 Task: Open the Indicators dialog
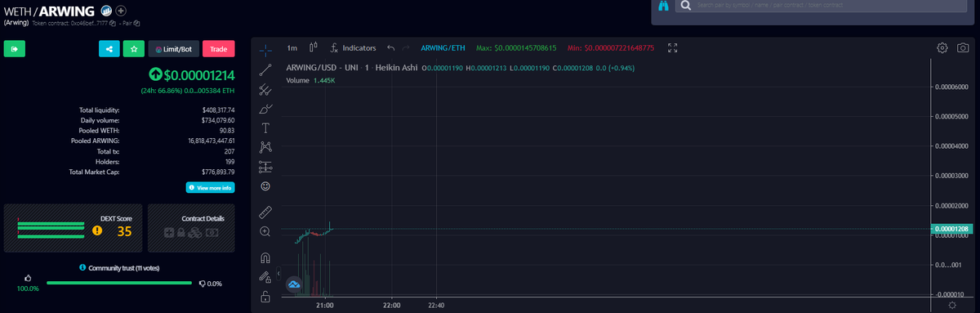point(353,48)
